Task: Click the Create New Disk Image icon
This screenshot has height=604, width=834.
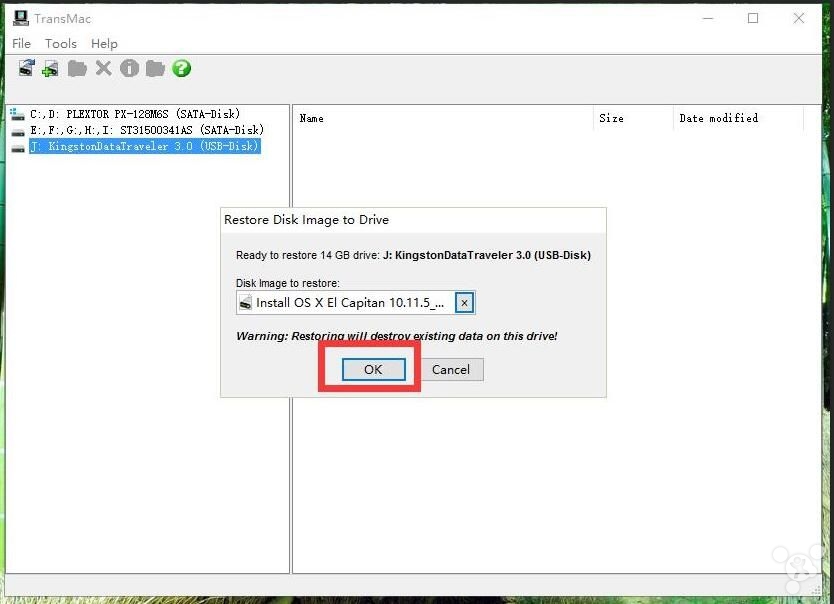Action: (51, 69)
